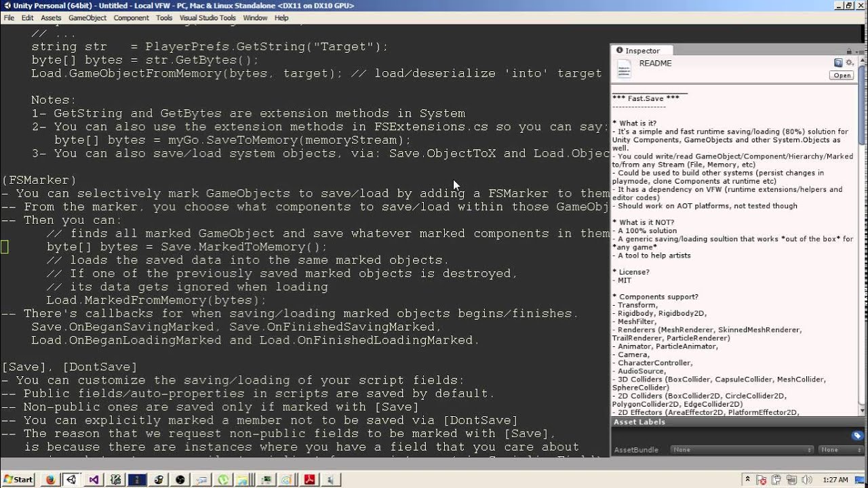Click the 'Load.GameObjectFromMemory' code line

pos(317,73)
